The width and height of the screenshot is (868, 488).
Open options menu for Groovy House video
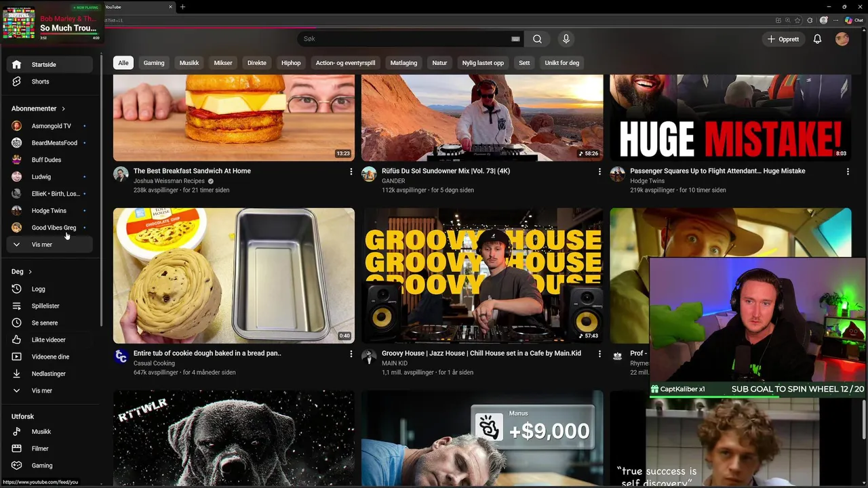(599, 354)
